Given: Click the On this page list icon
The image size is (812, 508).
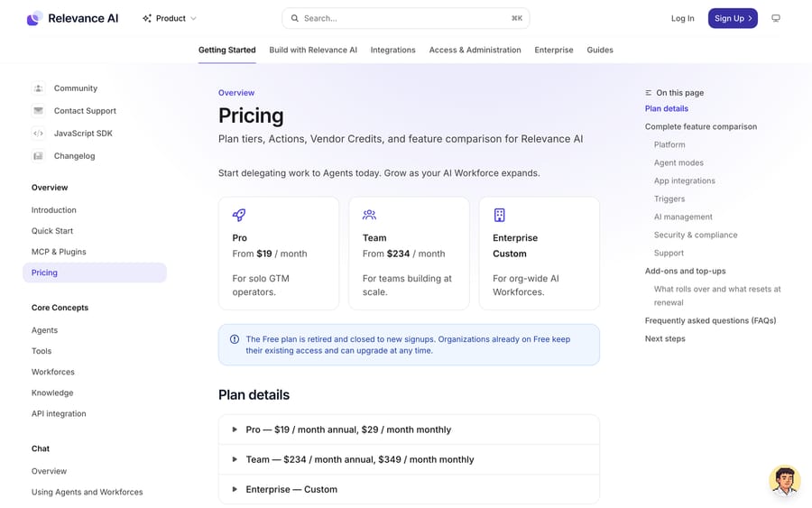Looking at the screenshot, I should pos(649,93).
